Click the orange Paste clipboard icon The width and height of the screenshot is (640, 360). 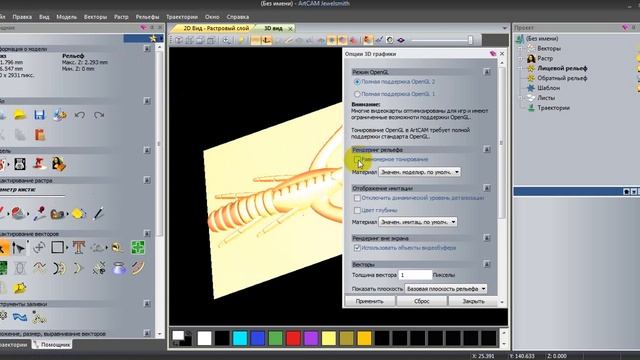tap(40, 135)
